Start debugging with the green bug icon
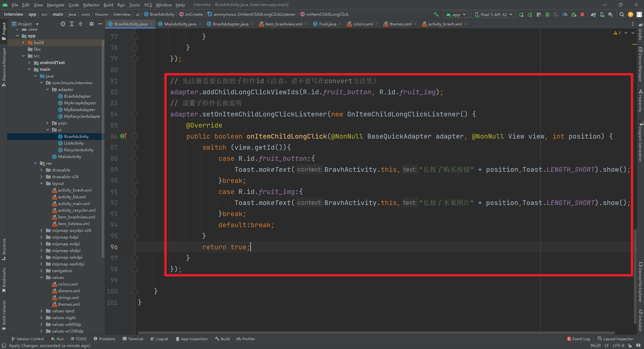This screenshot has height=349, width=644. pyautogui.click(x=547, y=14)
